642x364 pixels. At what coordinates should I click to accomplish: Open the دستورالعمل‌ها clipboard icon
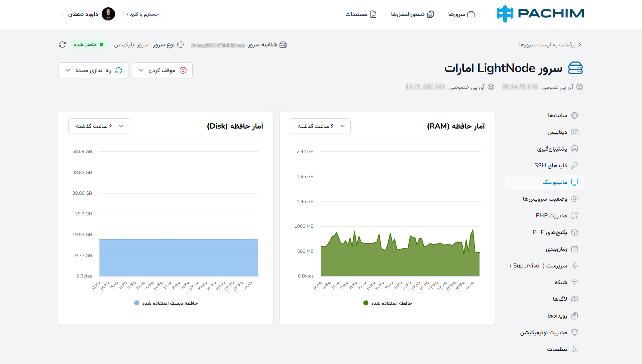431,14
